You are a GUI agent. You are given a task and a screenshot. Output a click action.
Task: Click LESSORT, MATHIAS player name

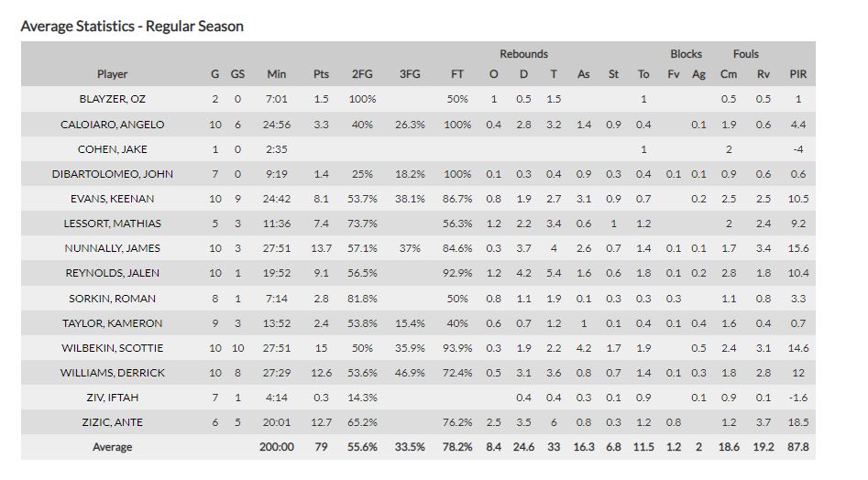[112, 224]
